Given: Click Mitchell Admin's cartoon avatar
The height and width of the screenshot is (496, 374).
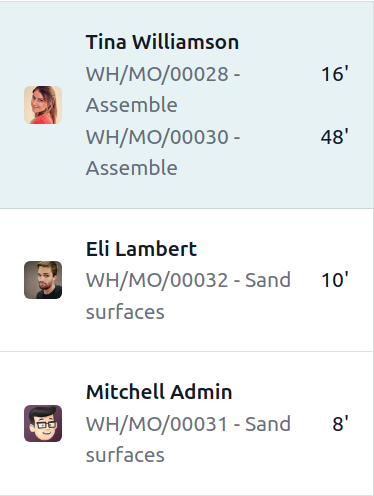Looking at the screenshot, I should coord(43,423).
